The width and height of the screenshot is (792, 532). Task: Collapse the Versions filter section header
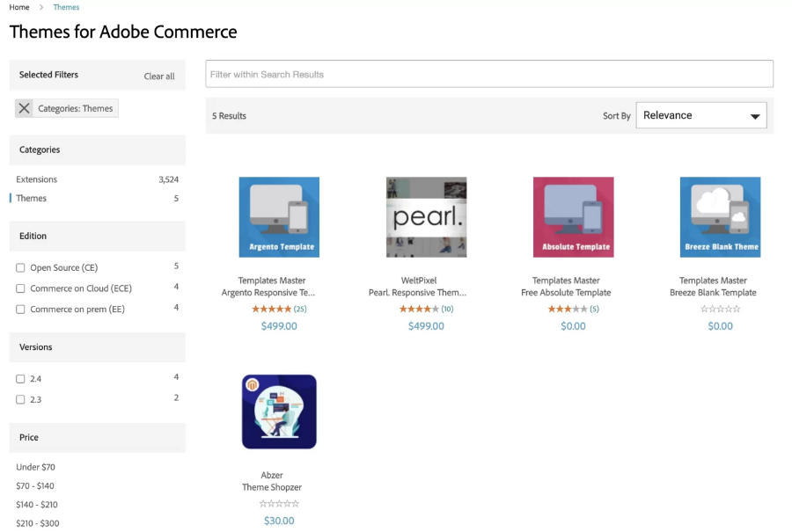click(98, 346)
